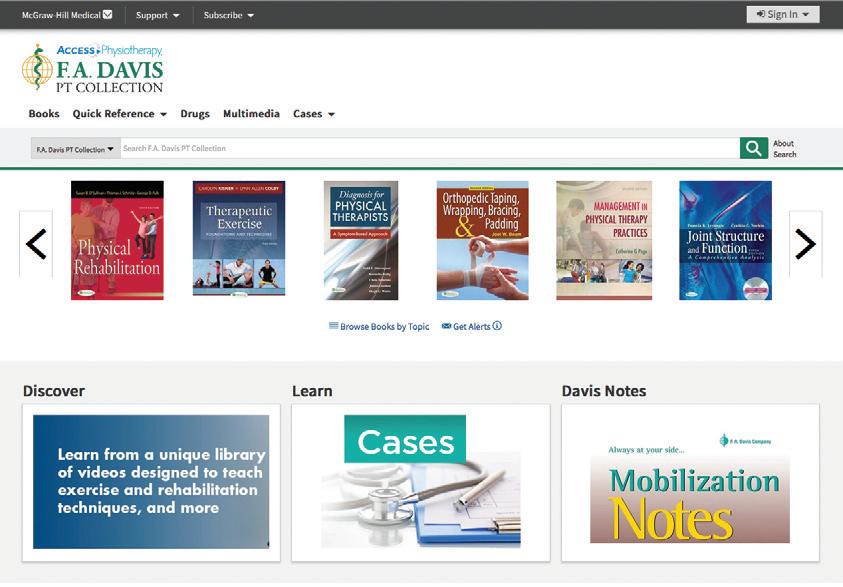Click the Learn section heading

312,391
